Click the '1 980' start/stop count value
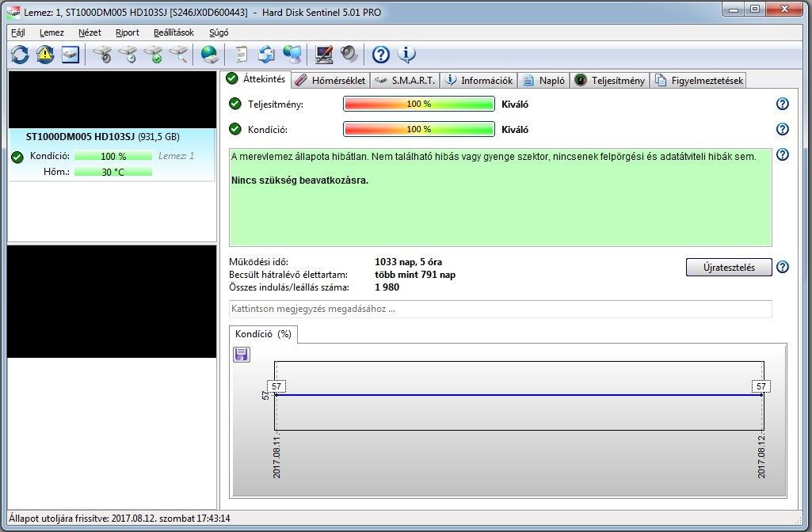Viewport: 812px width, 532px height. click(387, 287)
